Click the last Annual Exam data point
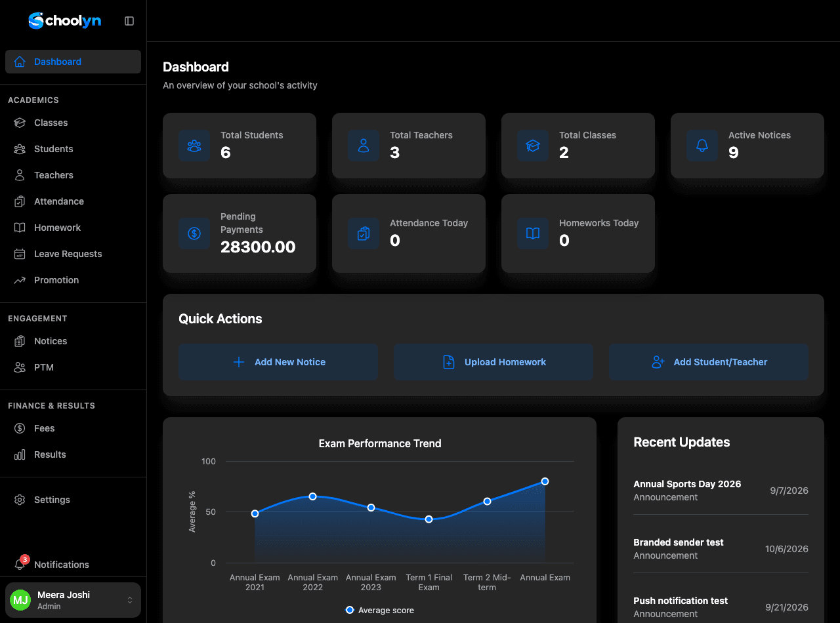The height and width of the screenshot is (623, 840). pos(545,481)
